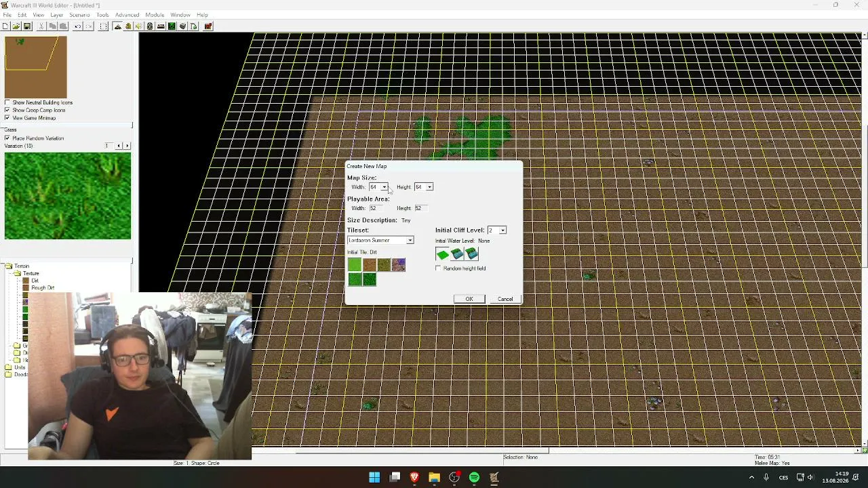Open the Map Size Width dropdown
Screen dimensions: 868x488
(x=384, y=187)
